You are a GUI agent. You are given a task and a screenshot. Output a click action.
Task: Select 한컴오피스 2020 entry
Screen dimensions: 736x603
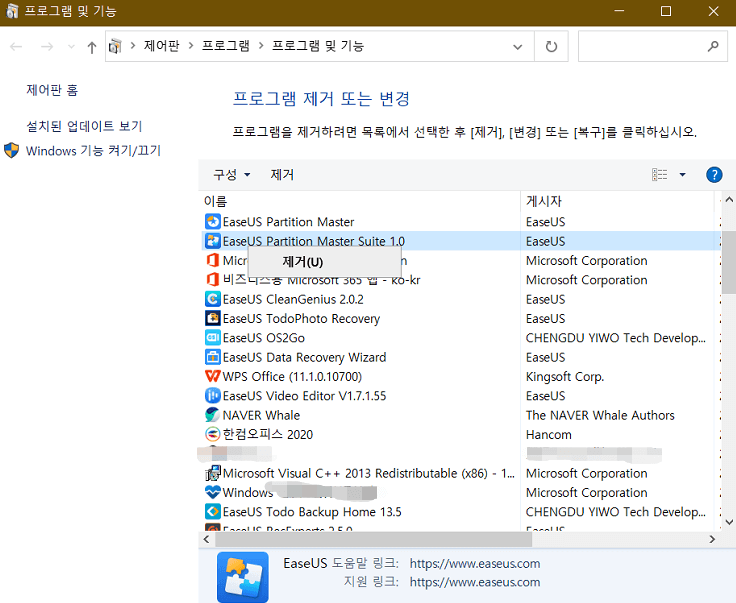268,434
